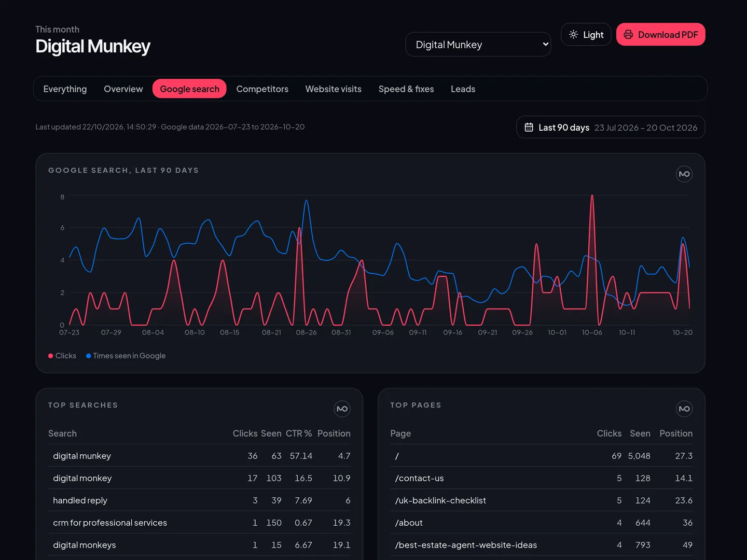
Task: Switch to Light theme
Action: click(x=586, y=34)
